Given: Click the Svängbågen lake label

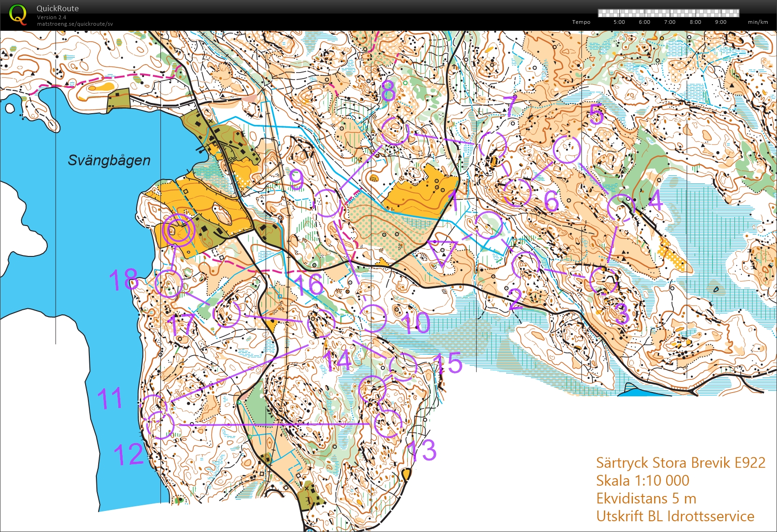Looking at the screenshot, I should pos(109,160).
